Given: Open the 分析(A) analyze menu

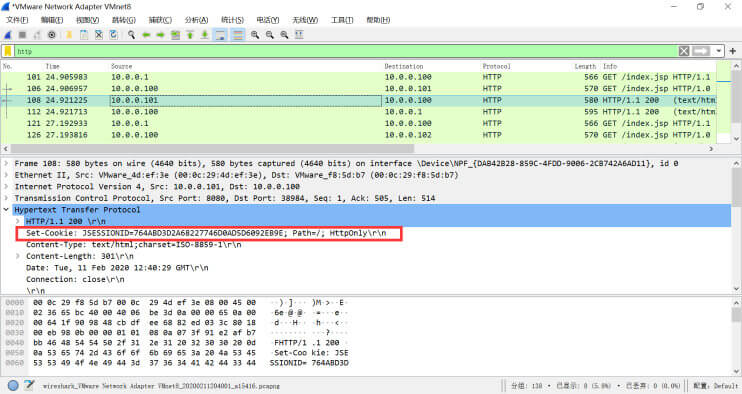Looking at the screenshot, I should [196, 20].
